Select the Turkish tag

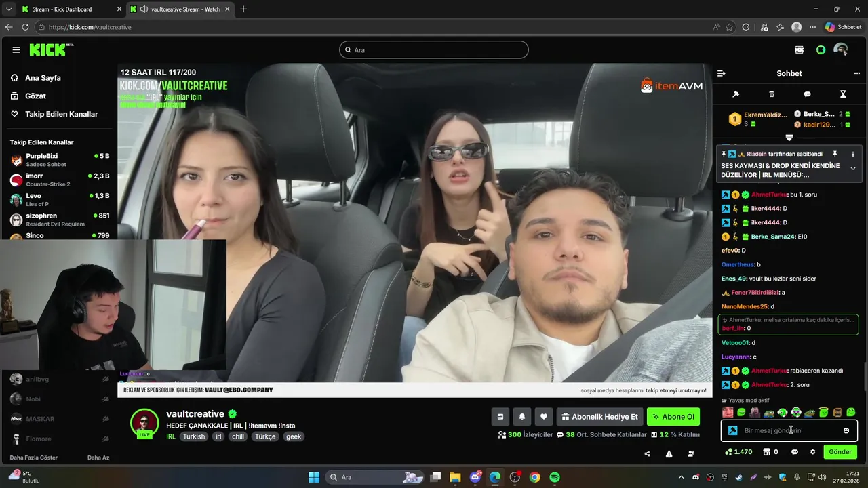tap(193, 436)
